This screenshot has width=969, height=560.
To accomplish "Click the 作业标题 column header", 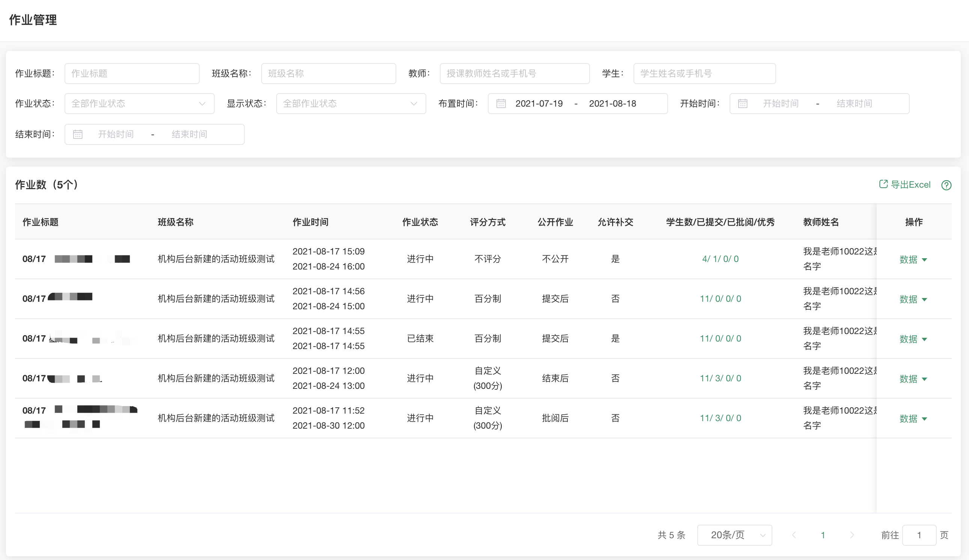I will coord(41,222).
